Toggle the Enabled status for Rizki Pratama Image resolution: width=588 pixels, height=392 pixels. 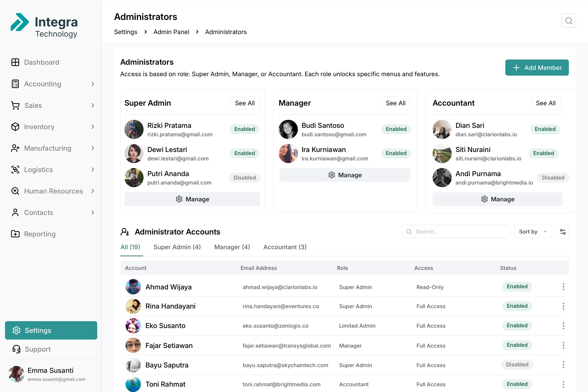[244, 129]
